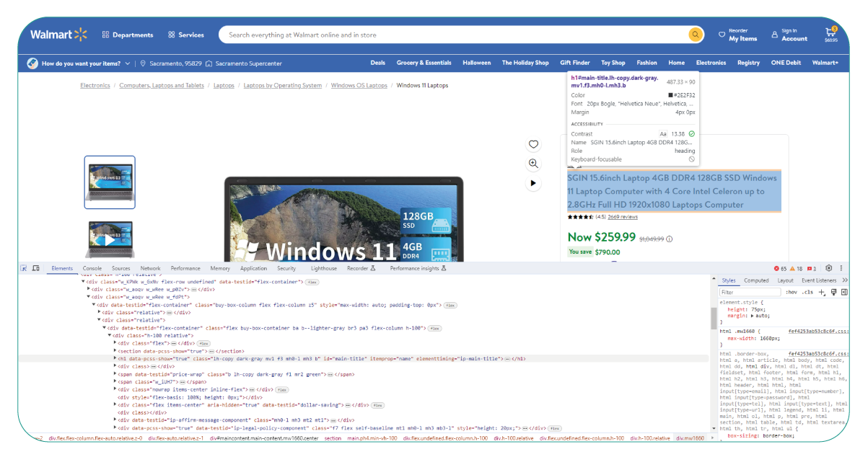This screenshot has width=868, height=457.
Task: Open the Grocery & Essentials link
Action: coord(424,63)
